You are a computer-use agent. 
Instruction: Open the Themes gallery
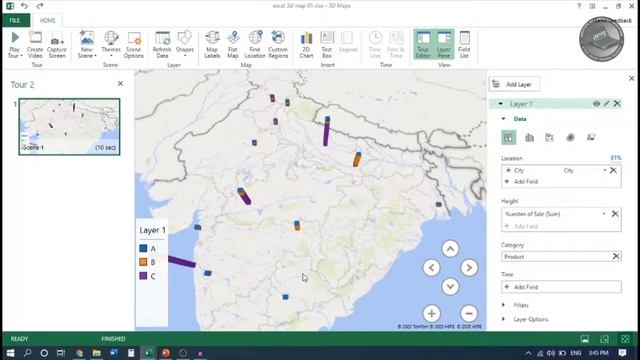tap(111, 45)
